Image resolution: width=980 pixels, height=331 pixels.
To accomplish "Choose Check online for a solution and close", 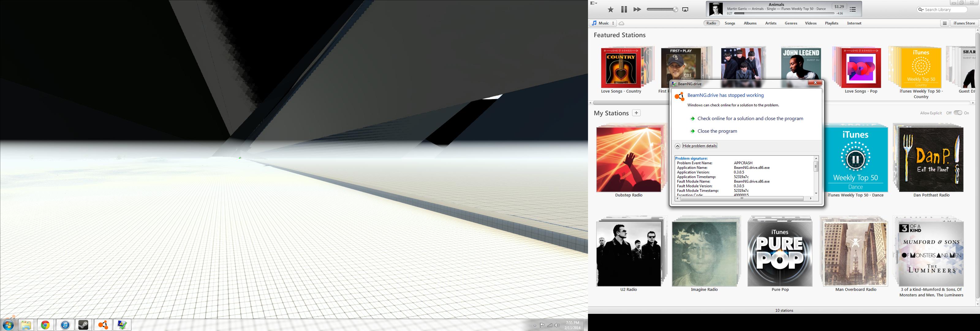I will [x=750, y=118].
